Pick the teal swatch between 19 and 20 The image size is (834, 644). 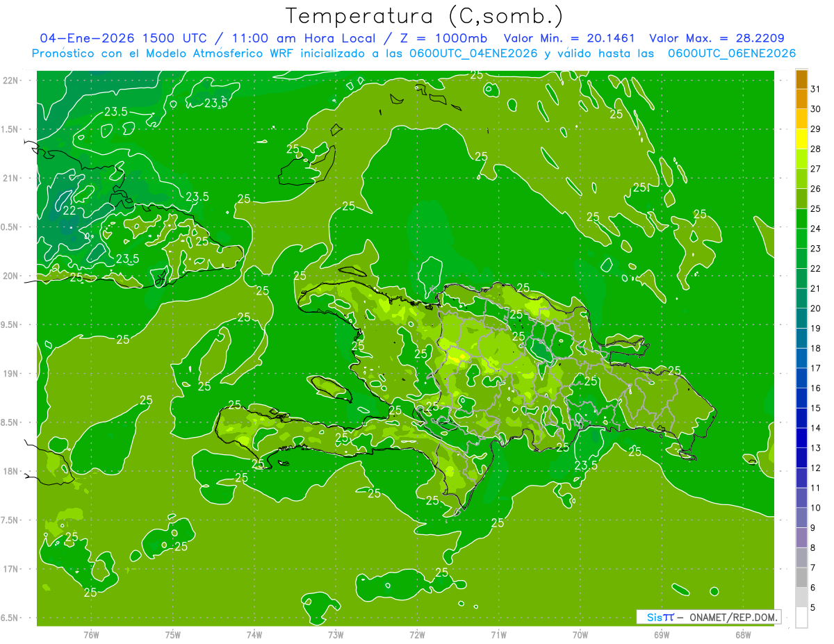(801, 318)
